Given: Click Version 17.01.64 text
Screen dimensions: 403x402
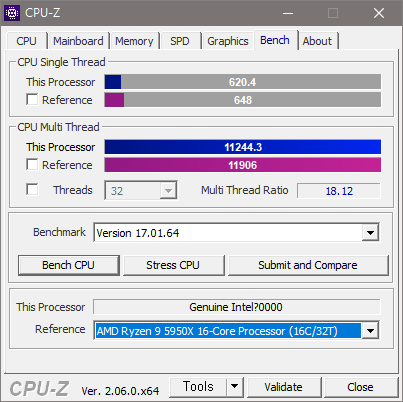Looking at the screenshot, I should (x=138, y=233).
